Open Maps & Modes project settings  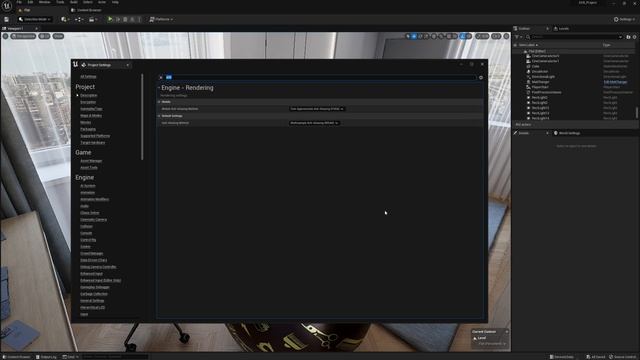point(91,116)
